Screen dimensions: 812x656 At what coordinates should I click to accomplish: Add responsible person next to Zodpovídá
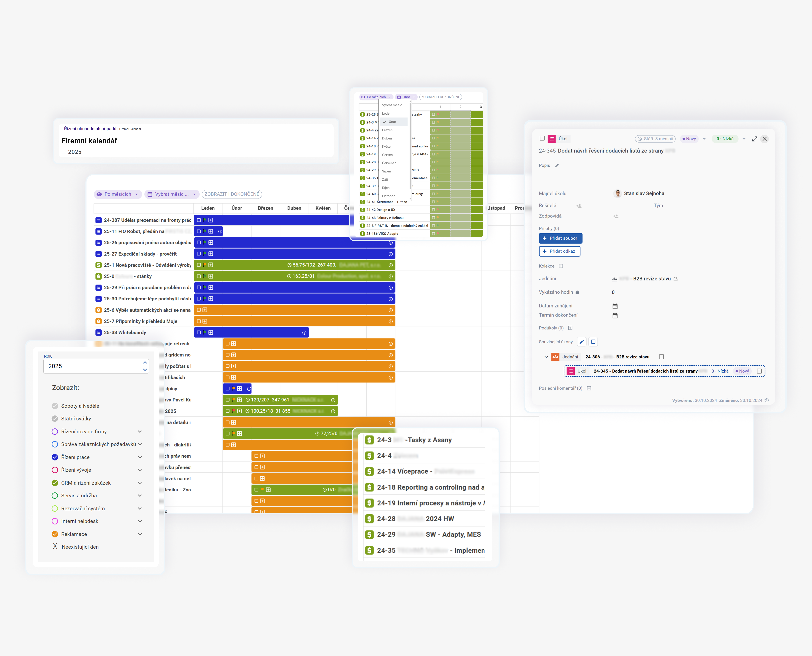click(x=616, y=217)
